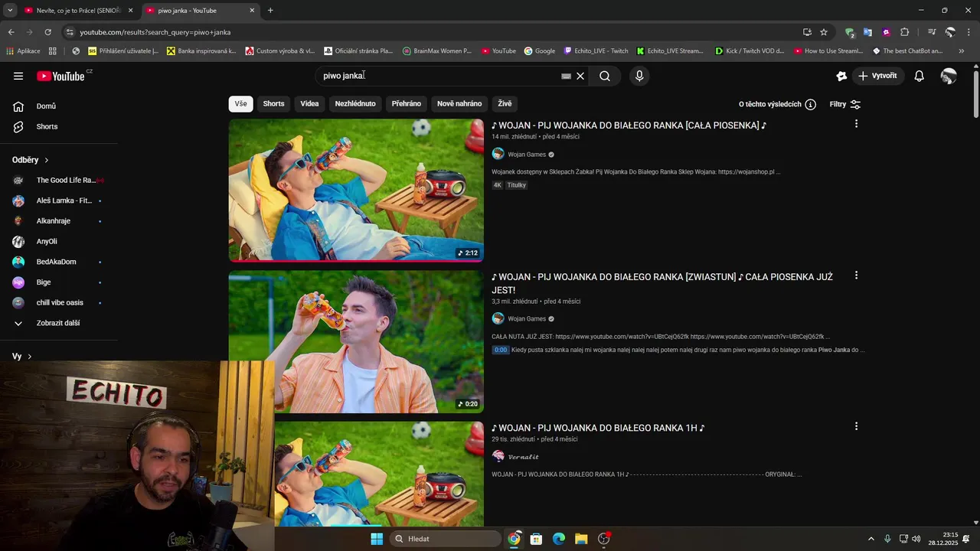Click the Vytvořit create button
This screenshot has width=980, height=551.
coord(877,76)
